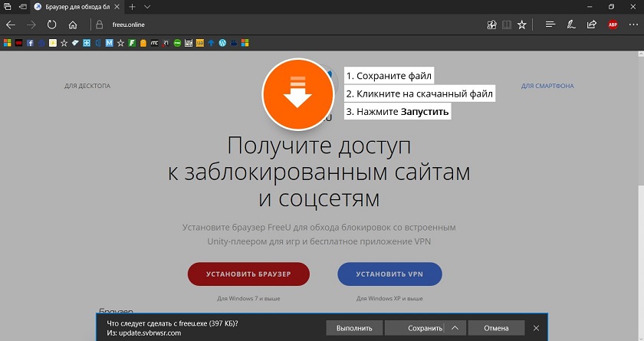Open the green round bookmark
The height and width of the screenshot is (341, 644).
point(177,43)
